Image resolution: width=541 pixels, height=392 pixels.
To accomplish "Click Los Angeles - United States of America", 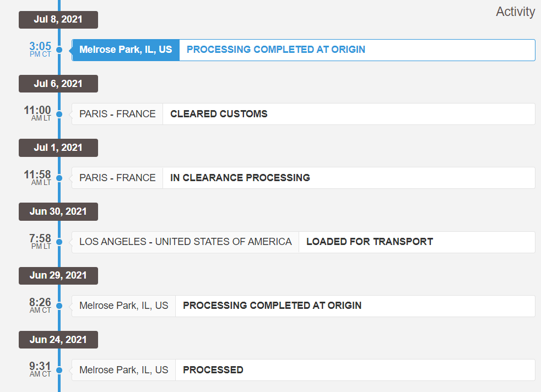I will click(186, 242).
